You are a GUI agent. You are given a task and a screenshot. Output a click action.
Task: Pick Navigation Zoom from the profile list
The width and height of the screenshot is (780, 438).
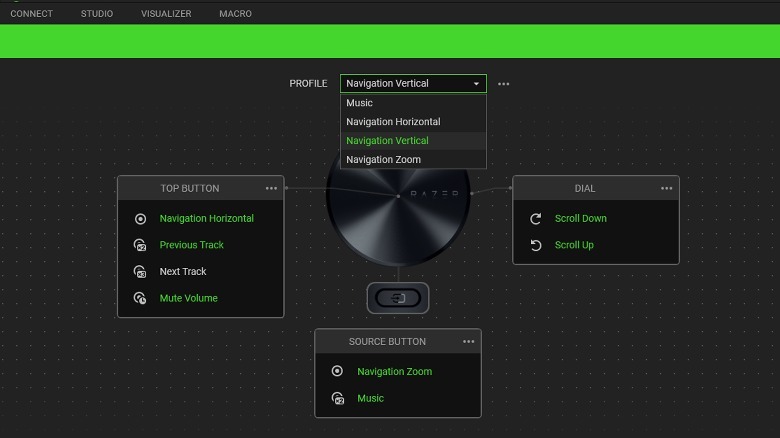tap(383, 160)
